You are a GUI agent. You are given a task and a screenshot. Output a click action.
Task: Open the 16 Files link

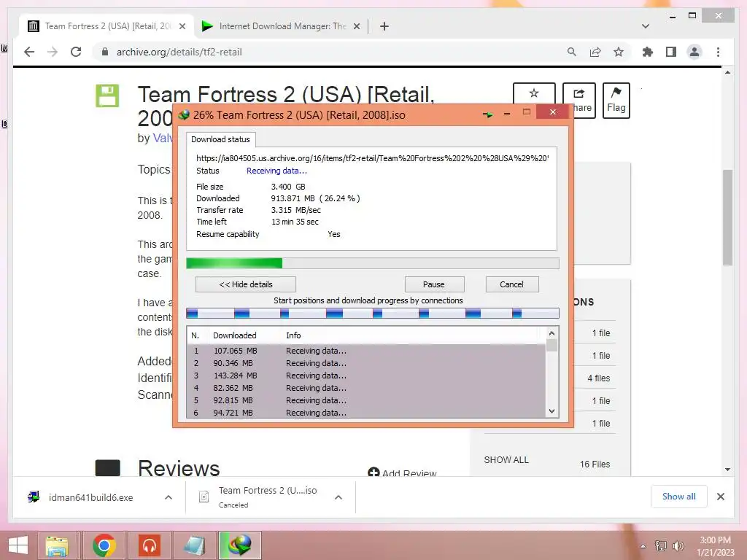[x=595, y=464]
